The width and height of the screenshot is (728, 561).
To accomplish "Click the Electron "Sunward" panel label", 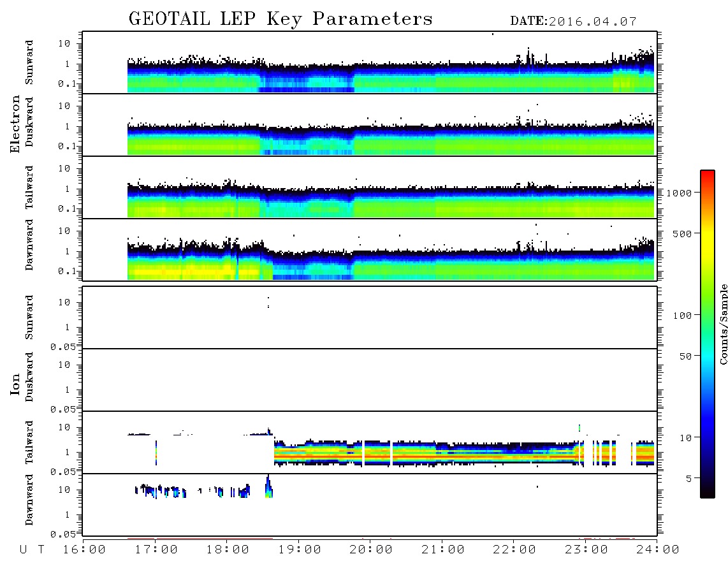I will coord(29,62).
